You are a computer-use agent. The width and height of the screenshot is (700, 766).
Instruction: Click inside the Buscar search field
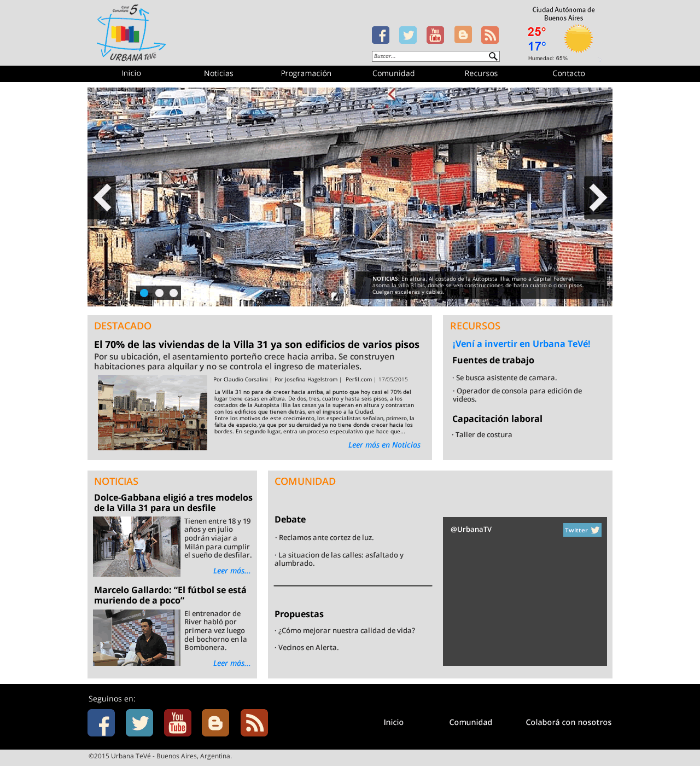tap(429, 56)
